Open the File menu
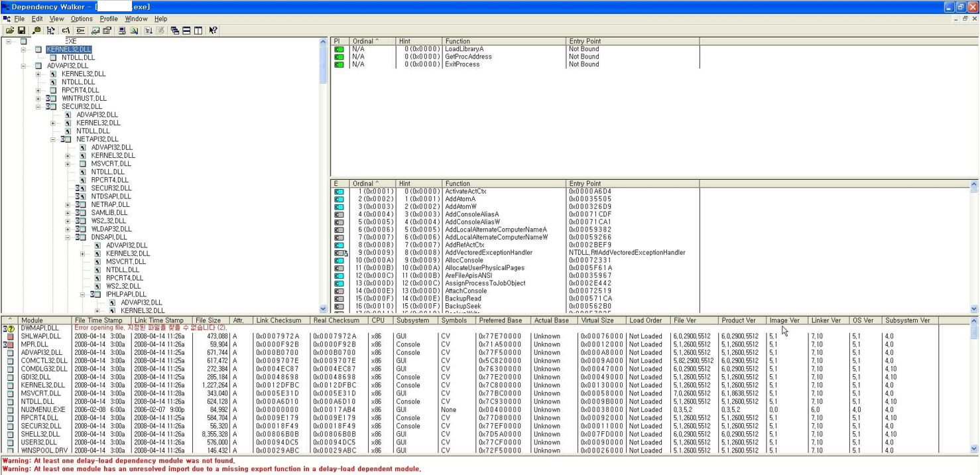 point(19,19)
